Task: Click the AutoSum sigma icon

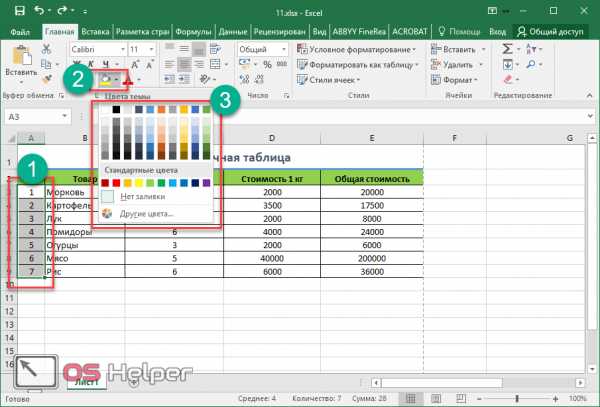Action: click(507, 49)
